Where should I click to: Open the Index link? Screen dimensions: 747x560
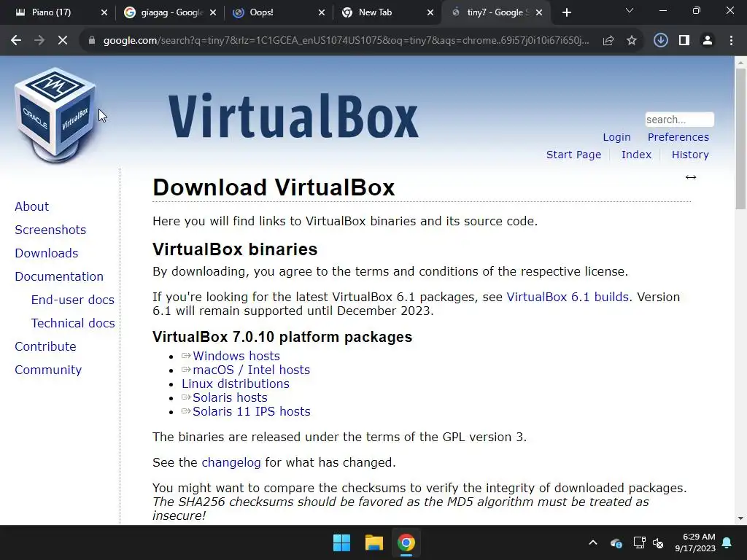(x=636, y=155)
